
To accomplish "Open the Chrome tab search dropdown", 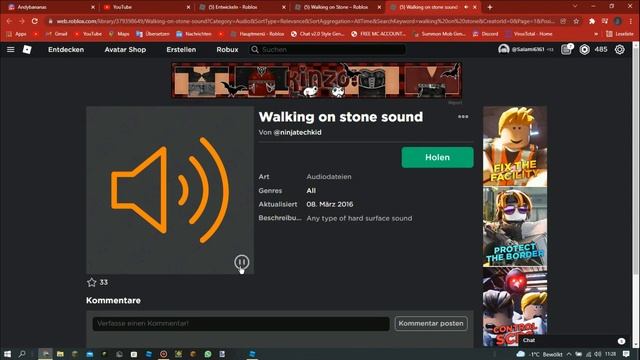I will (575, 7).
